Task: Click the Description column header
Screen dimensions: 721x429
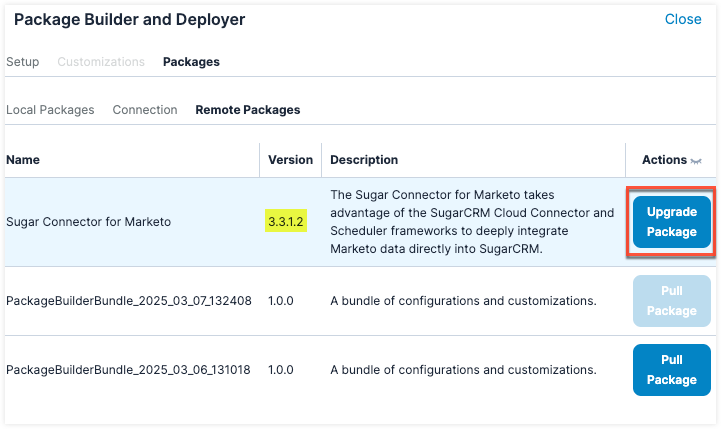Action: [x=364, y=160]
